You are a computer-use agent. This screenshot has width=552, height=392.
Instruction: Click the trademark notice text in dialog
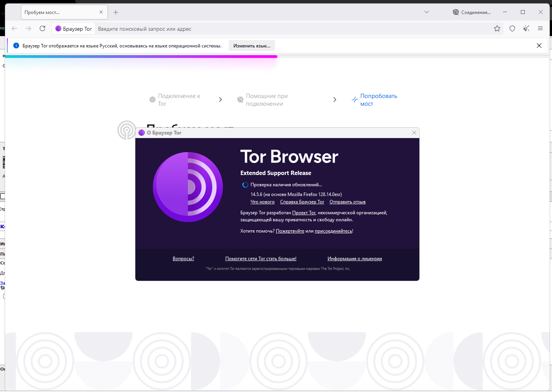pos(278,269)
